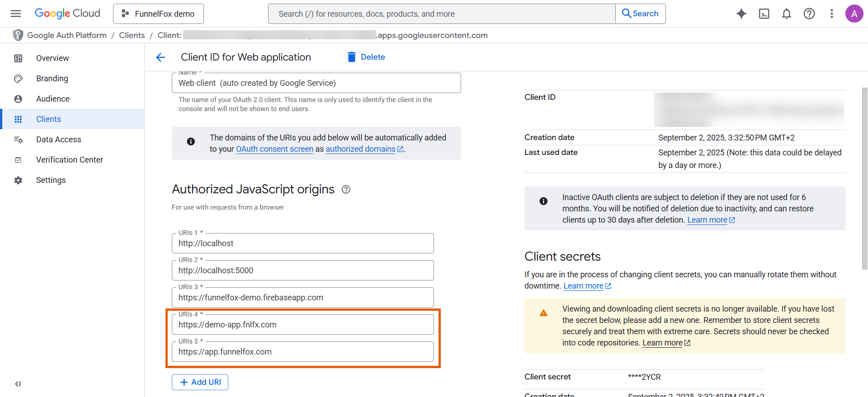Edit the client Name field

click(316, 83)
